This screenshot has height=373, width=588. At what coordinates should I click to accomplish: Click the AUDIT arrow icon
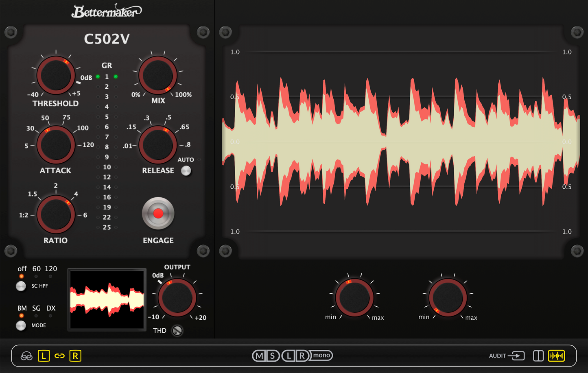coord(516,356)
